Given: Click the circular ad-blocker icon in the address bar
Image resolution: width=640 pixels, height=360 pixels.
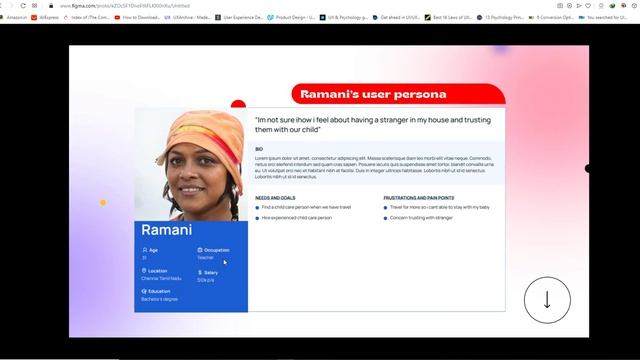Looking at the screenshot, I should tap(569, 6).
